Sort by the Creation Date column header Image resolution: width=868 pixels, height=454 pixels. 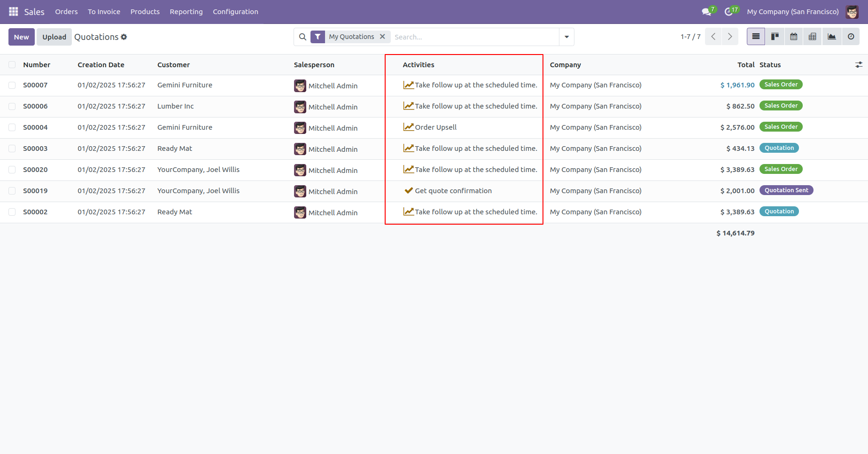101,65
